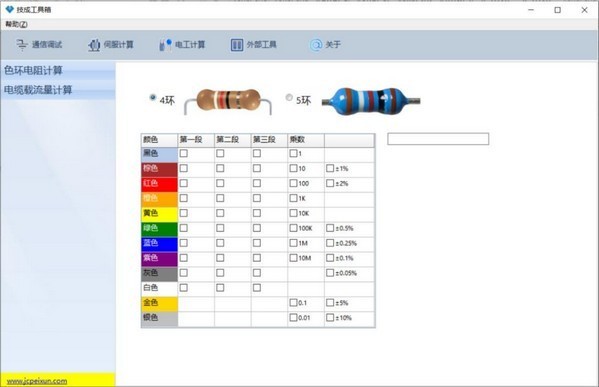Check the 100K multiplier box

pyautogui.click(x=293, y=228)
